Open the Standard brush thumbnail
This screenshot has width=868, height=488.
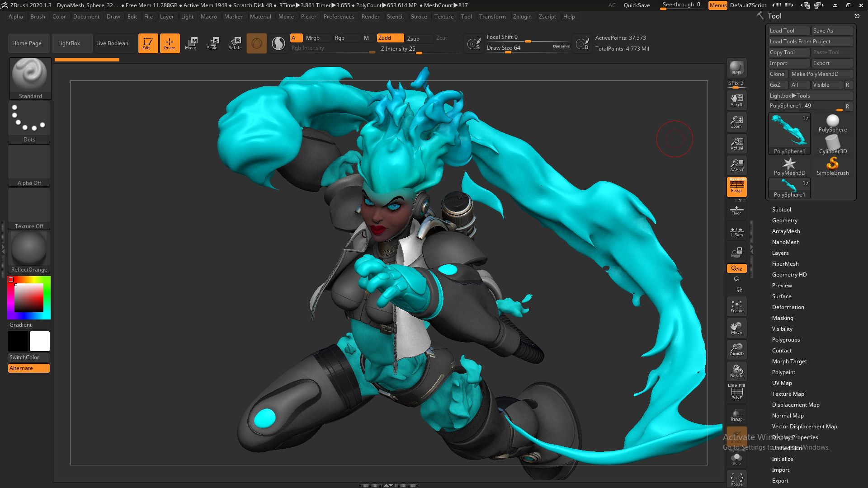tap(29, 78)
